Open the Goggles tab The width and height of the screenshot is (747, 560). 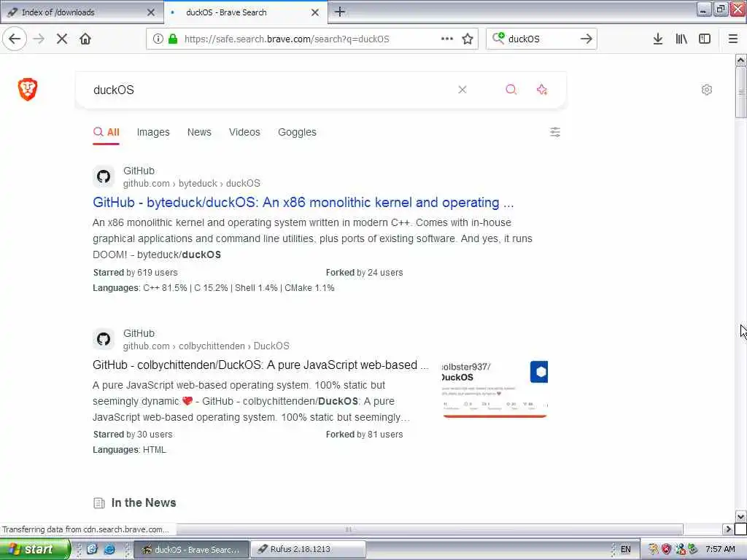click(x=297, y=132)
